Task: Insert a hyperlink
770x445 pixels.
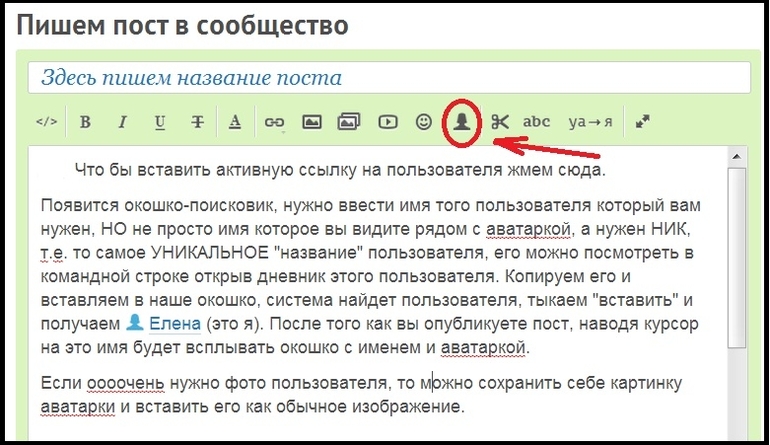Action: click(274, 122)
